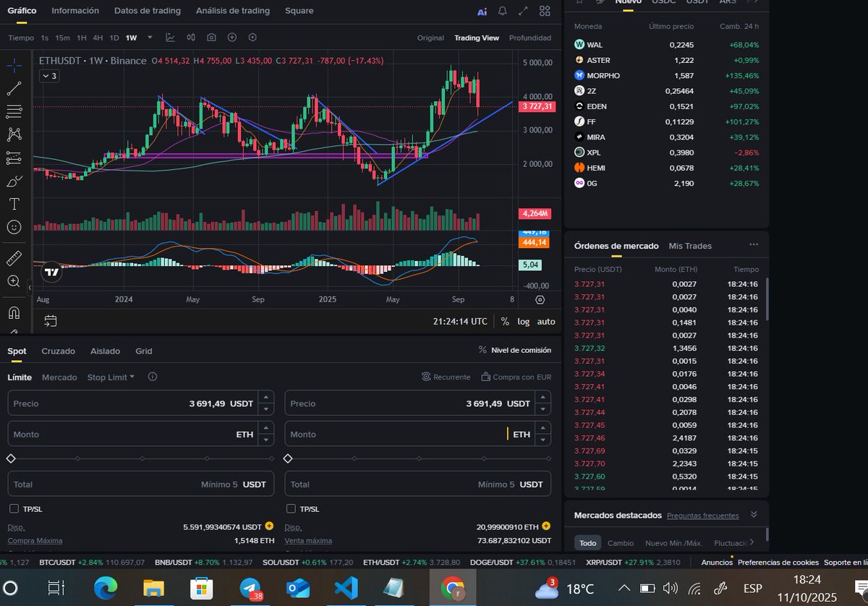Image resolution: width=868 pixels, height=606 pixels.
Task: Toggle the percent scale on chart
Action: tap(505, 321)
